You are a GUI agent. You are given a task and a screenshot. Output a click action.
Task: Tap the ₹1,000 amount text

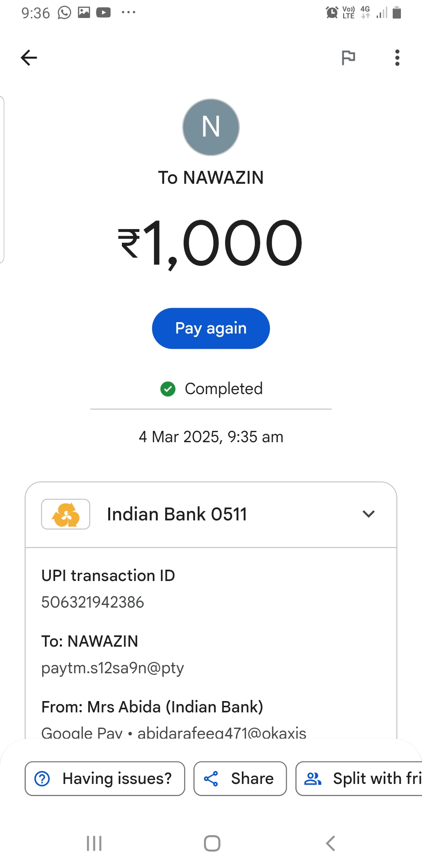pos(210,242)
